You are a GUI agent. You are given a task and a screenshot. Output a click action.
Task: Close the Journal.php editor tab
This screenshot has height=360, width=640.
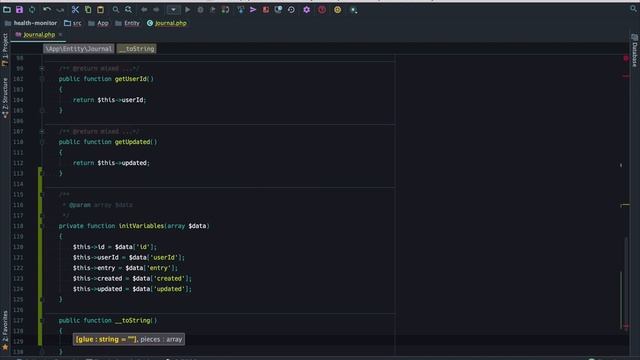pyautogui.click(x=60, y=35)
